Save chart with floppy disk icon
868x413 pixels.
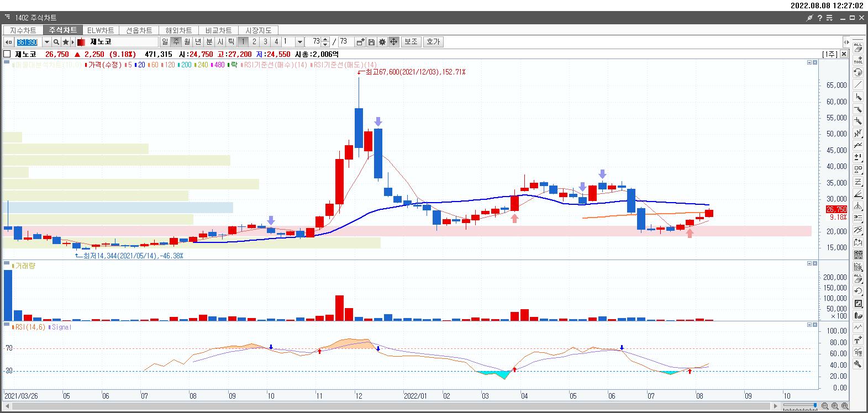[x=371, y=42]
